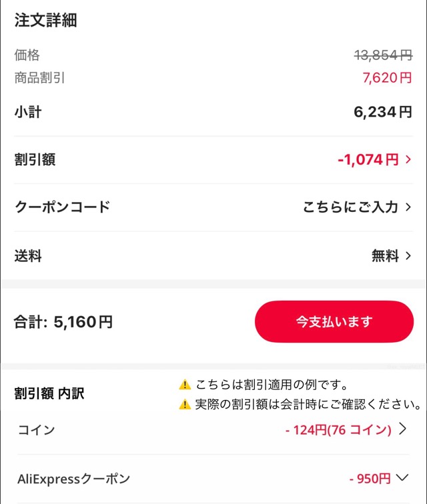The image size is (427, 504).
Task: Click the first yellow warning icon
Action: point(185,385)
